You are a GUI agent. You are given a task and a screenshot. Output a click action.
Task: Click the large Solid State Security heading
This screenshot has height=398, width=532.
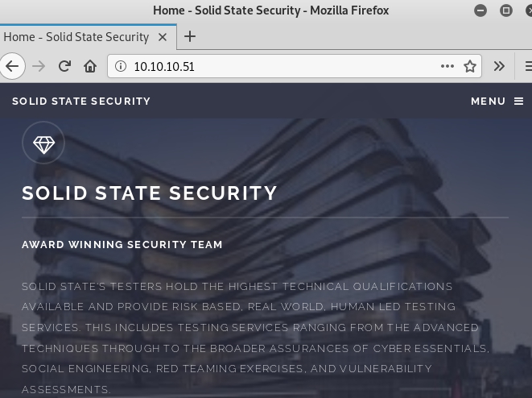click(x=149, y=193)
